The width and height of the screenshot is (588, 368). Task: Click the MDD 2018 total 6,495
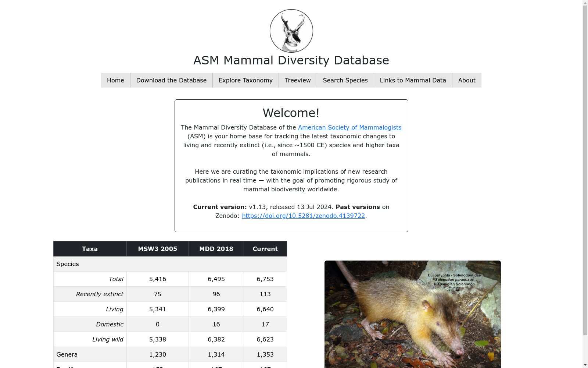click(216, 279)
